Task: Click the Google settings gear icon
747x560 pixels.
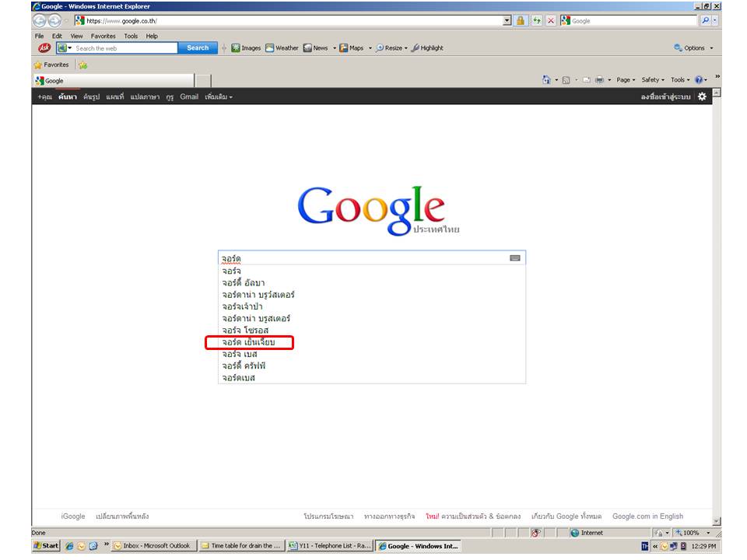Action: coord(702,96)
